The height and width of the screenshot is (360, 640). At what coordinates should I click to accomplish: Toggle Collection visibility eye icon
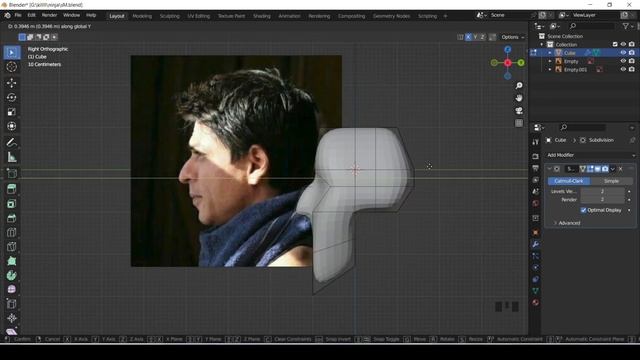point(623,44)
